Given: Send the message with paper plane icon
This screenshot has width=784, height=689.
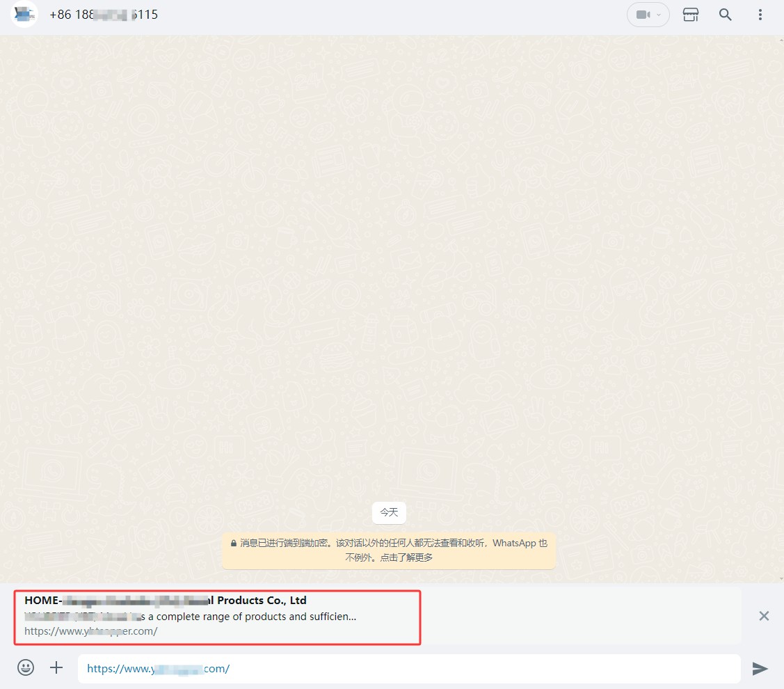Looking at the screenshot, I should (x=760, y=669).
